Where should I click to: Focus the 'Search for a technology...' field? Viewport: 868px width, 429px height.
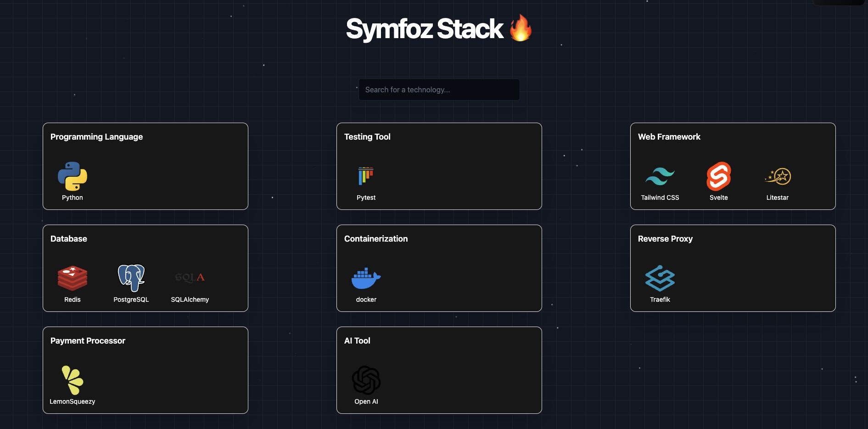(x=439, y=90)
